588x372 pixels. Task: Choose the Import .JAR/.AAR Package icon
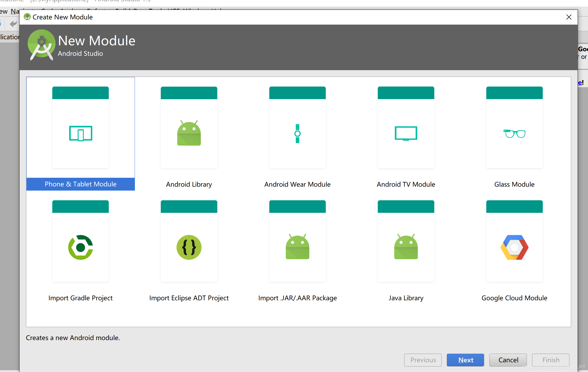(x=297, y=247)
